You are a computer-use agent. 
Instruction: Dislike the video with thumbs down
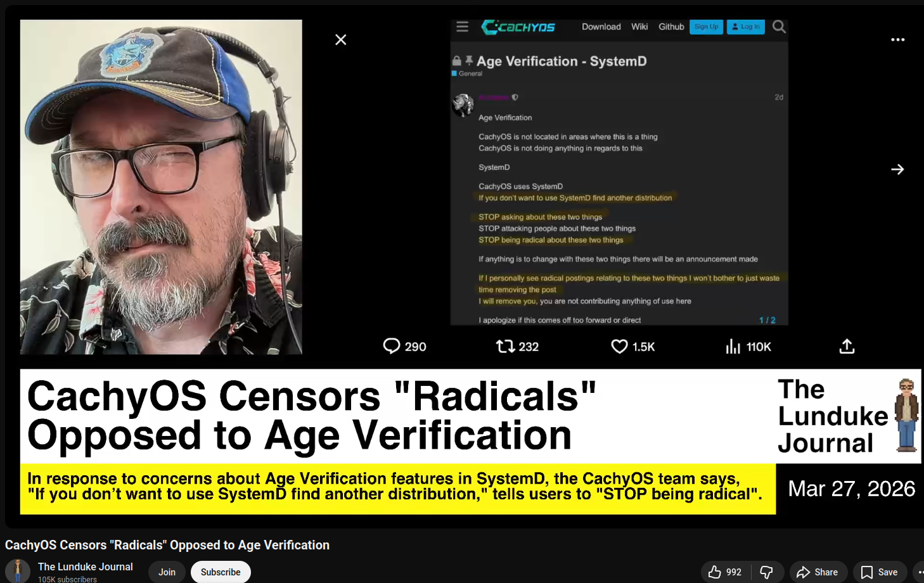pyautogui.click(x=767, y=572)
